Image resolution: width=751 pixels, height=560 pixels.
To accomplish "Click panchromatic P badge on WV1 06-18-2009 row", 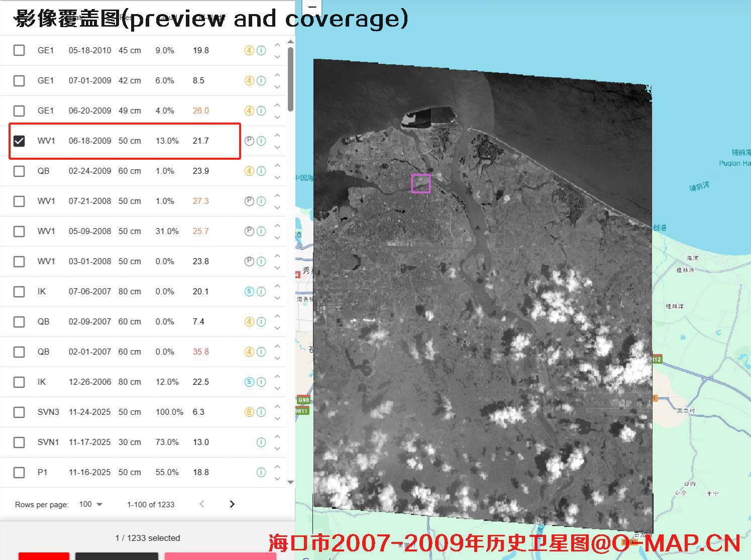I will tap(249, 141).
